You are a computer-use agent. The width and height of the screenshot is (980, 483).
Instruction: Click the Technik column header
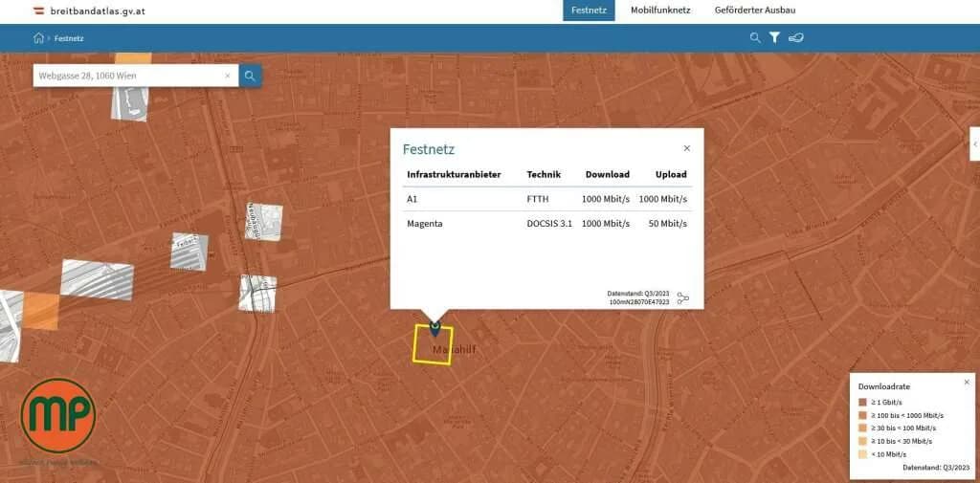(x=544, y=174)
